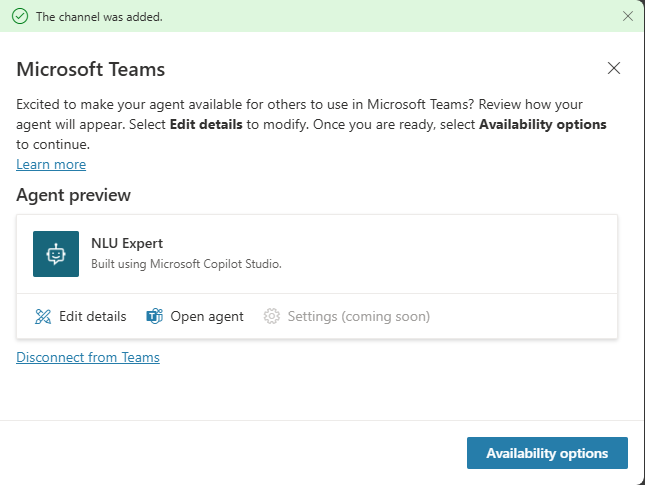Open Availability options
The image size is (645, 485).
point(547,453)
